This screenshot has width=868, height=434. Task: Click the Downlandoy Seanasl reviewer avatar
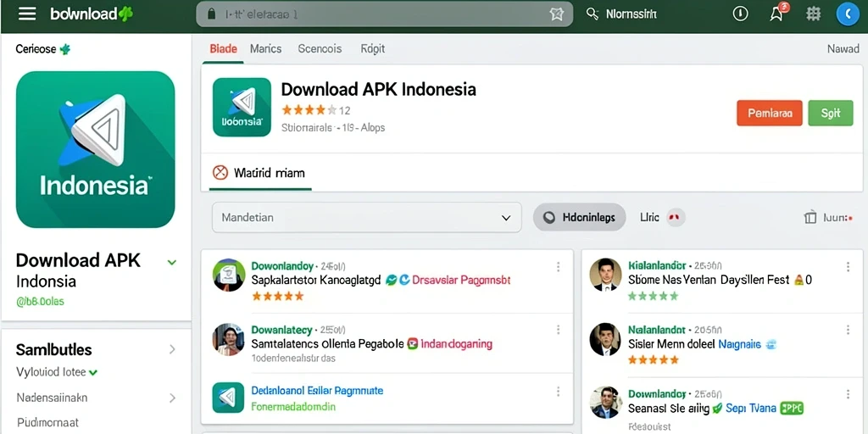pos(605,403)
